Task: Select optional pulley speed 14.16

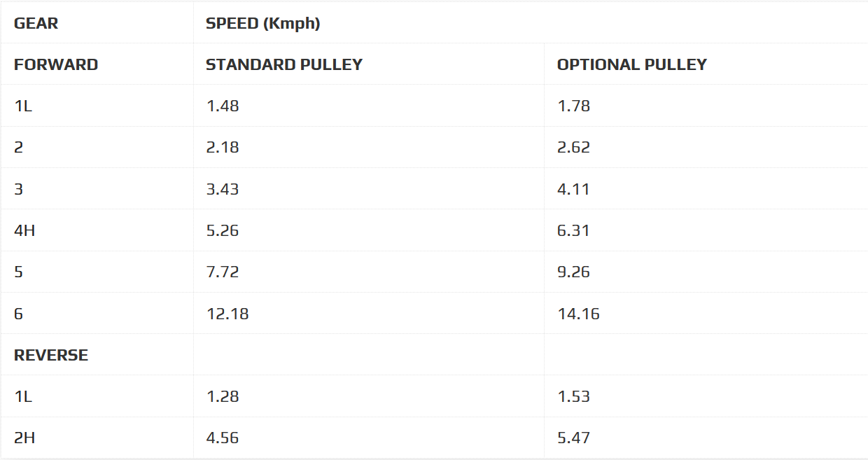Action: pyautogui.click(x=578, y=314)
